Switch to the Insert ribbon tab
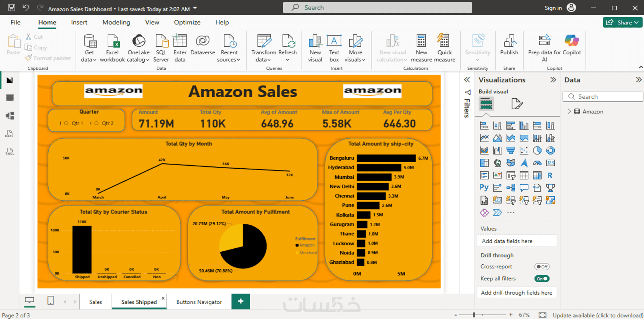The width and height of the screenshot is (644, 319). [x=79, y=22]
